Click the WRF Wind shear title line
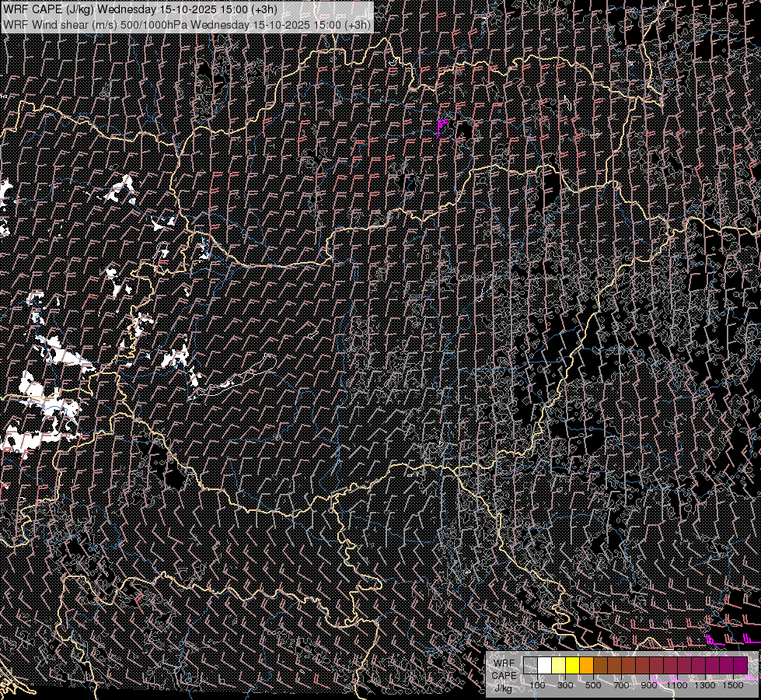This screenshot has height=700, width=761. pos(187,24)
